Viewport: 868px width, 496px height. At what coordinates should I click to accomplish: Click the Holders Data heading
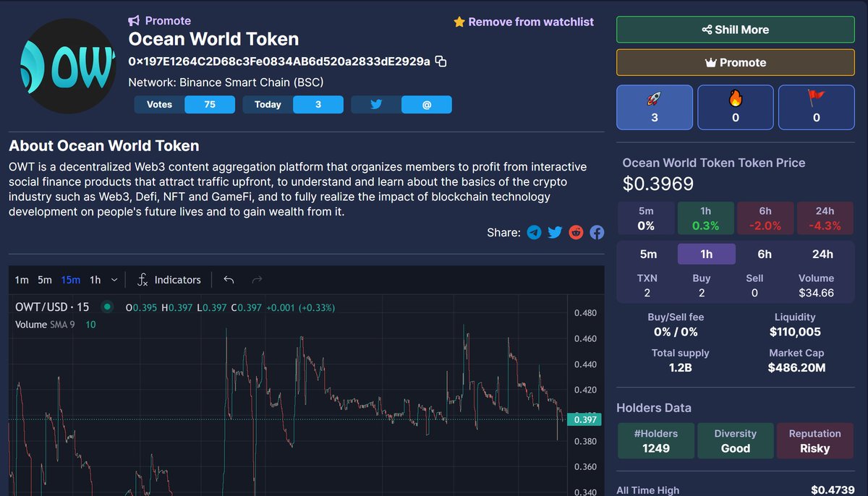pos(654,408)
